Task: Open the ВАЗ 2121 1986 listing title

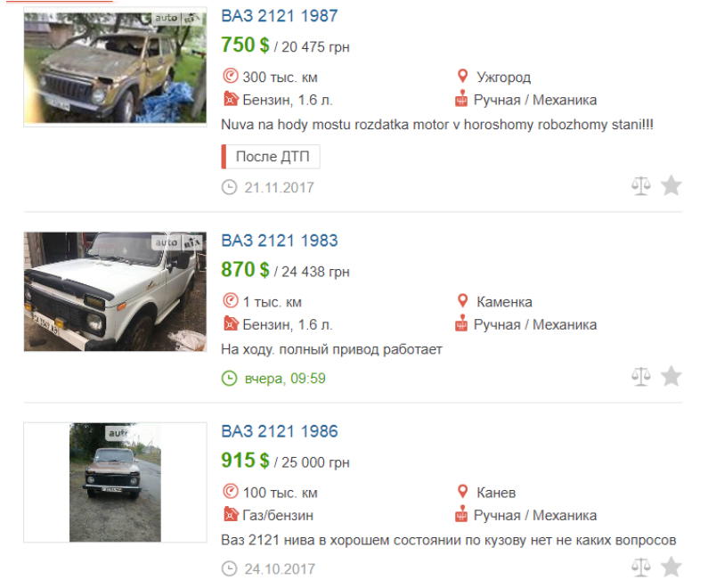Action: point(280,431)
